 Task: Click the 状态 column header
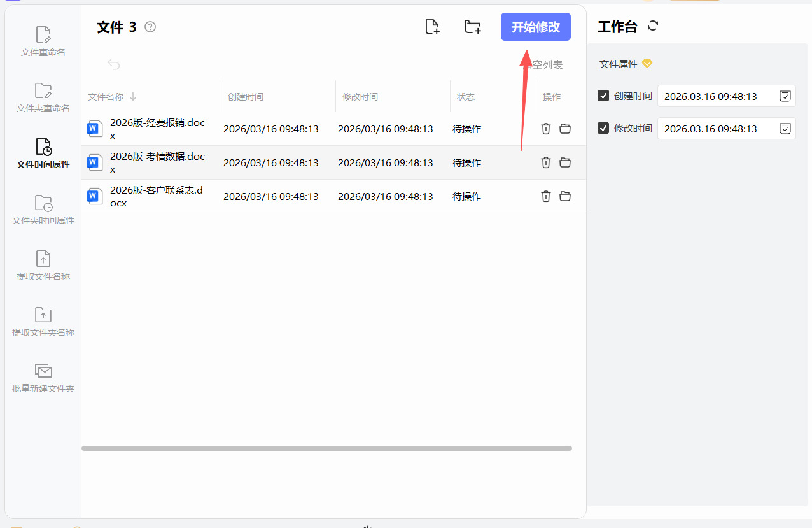coord(466,97)
